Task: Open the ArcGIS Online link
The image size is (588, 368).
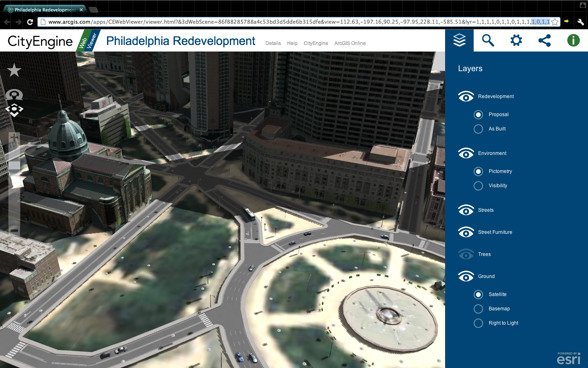Action: [x=350, y=43]
